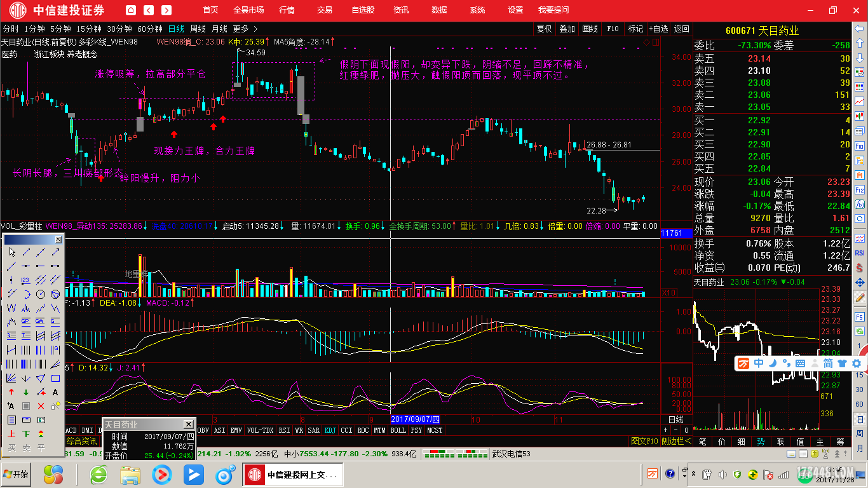The height and width of the screenshot is (488, 868).
Task: Select the ruler measuring tool
Action: (26, 419)
